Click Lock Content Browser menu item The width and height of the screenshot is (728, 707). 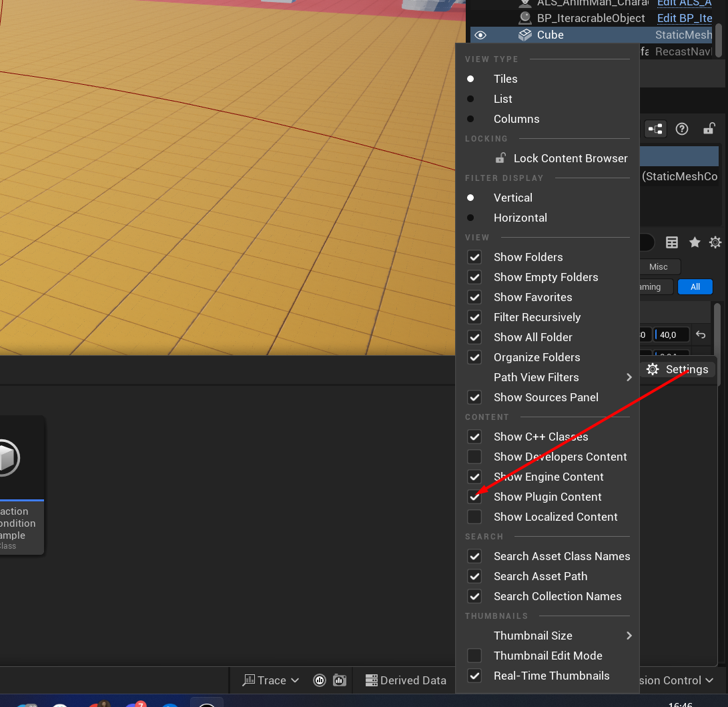pos(570,158)
